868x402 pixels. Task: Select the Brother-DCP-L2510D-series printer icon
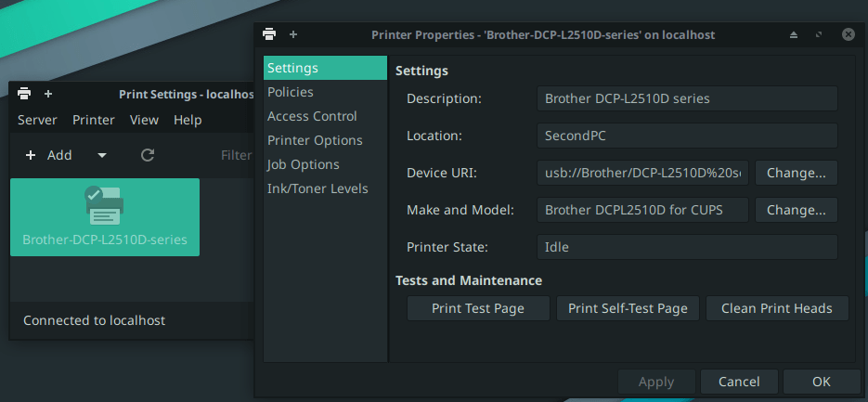[105, 217]
